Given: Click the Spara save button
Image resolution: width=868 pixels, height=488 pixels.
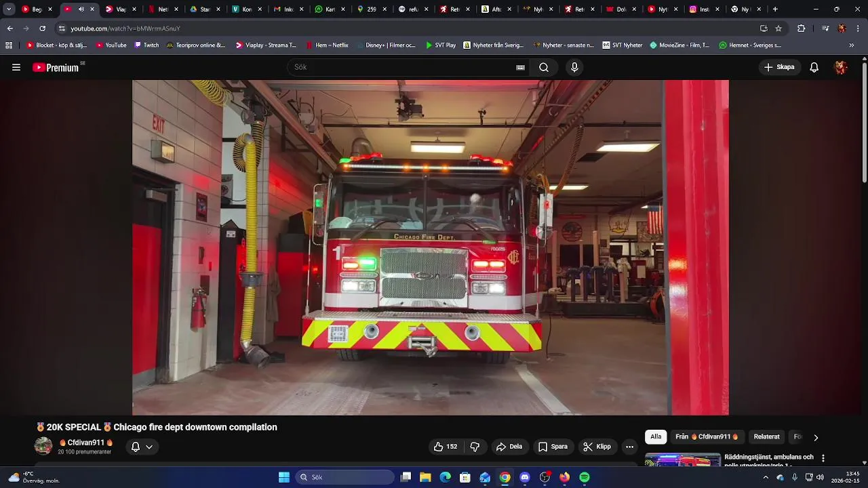Looking at the screenshot, I should point(553,447).
